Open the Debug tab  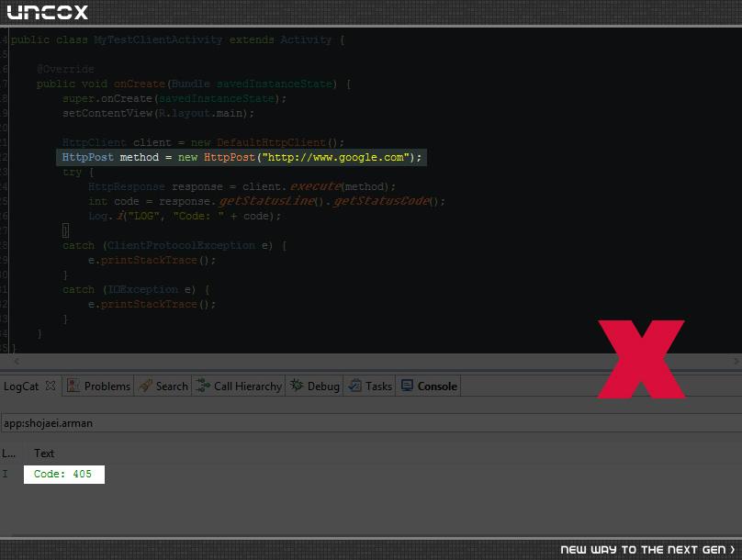click(315, 386)
